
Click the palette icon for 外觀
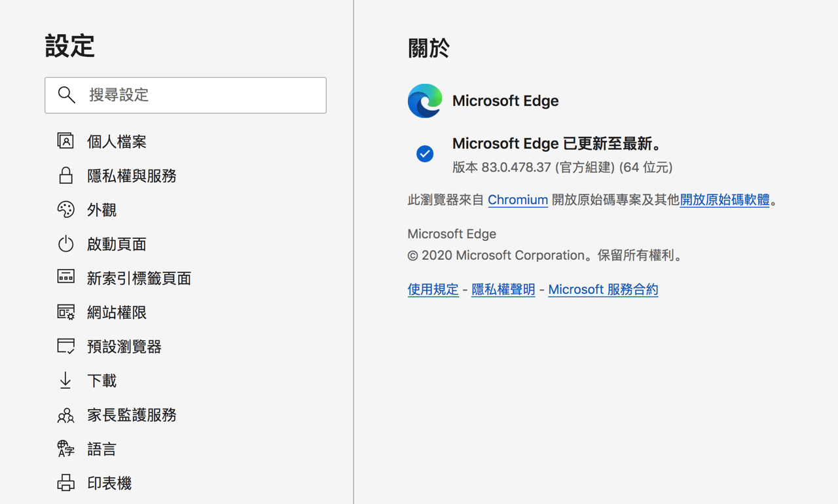65,209
